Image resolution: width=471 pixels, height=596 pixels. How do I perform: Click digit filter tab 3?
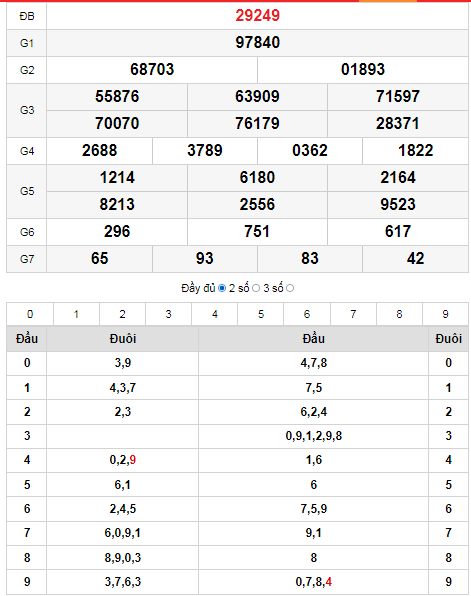click(168, 314)
